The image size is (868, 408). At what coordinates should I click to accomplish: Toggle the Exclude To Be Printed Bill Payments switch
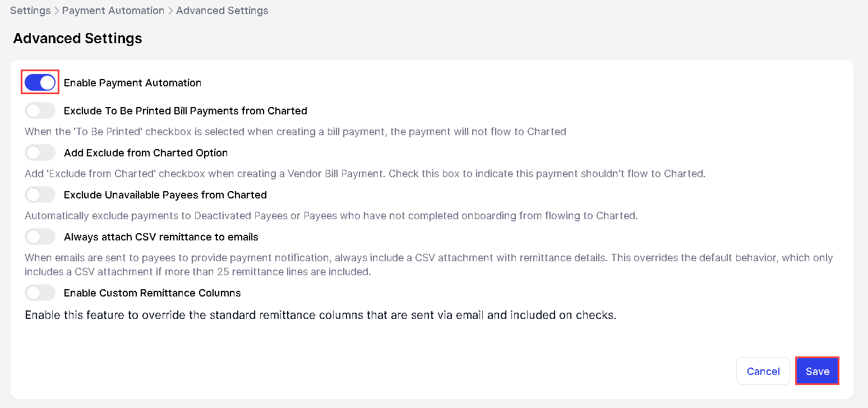40,110
